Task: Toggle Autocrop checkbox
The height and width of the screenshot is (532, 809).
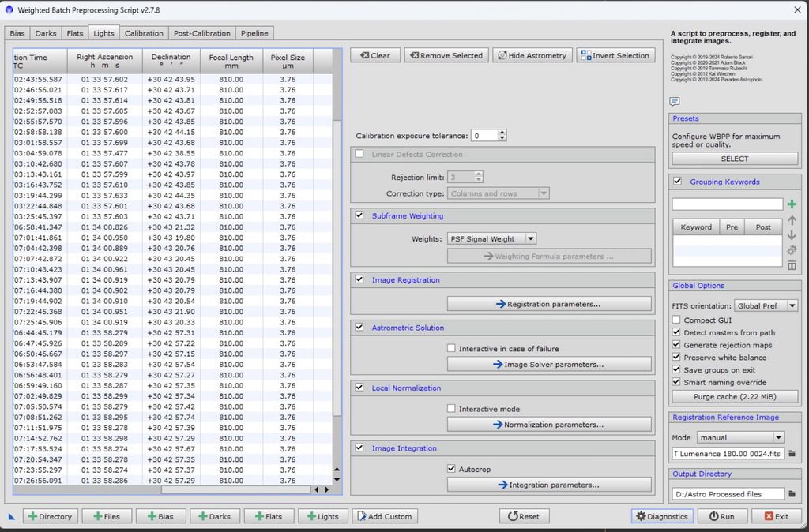Action: coord(451,469)
